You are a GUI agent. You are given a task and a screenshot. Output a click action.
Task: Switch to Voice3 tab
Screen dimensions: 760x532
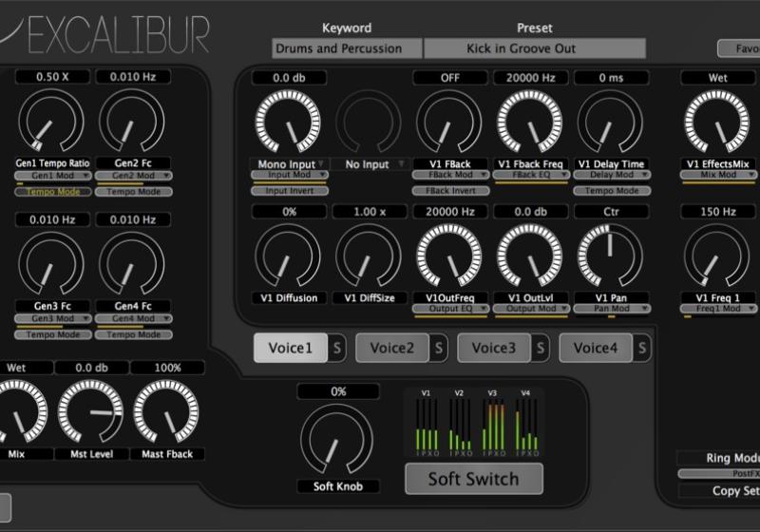[x=494, y=348]
